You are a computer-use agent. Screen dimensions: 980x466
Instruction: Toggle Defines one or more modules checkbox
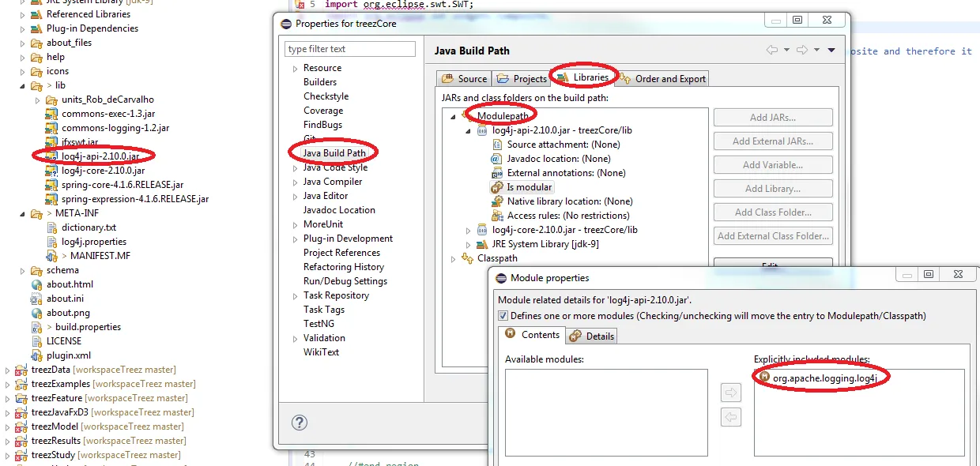[503, 316]
